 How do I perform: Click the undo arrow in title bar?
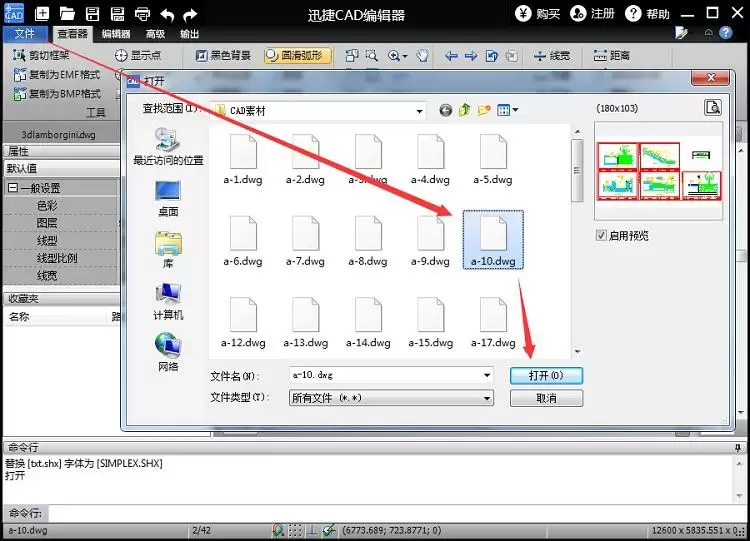[x=167, y=14]
